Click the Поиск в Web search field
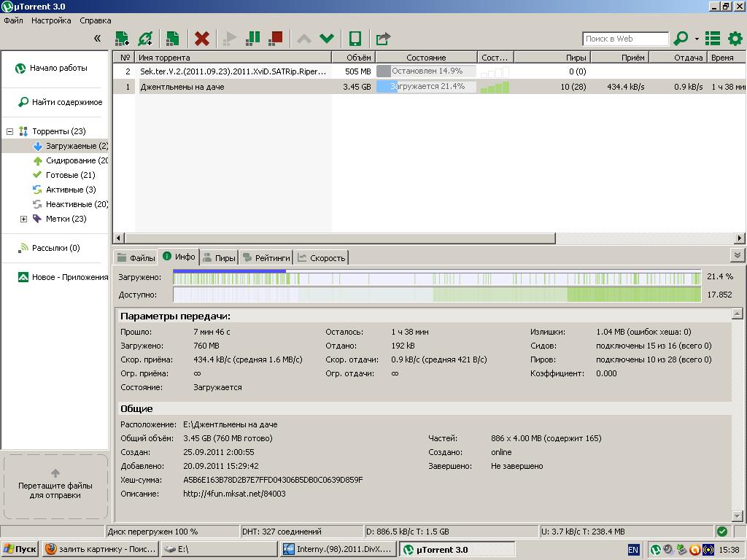 (x=625, y=39)
